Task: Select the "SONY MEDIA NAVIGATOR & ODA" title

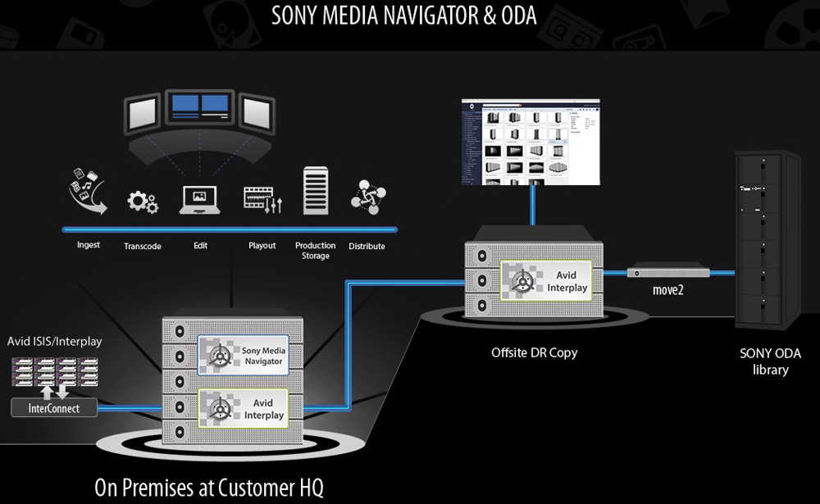Action: click(x=403, y=16)
